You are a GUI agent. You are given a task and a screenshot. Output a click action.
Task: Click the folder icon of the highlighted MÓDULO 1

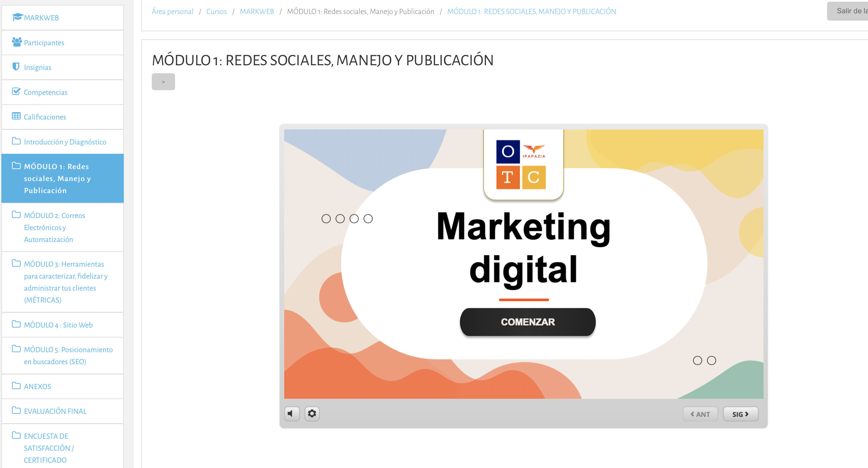click(x=16, y=166)
